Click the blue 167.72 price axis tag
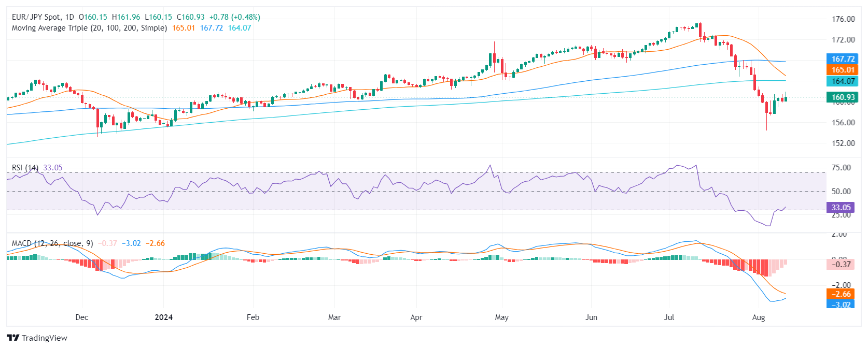Screen dimensions: 868x349 (x=843, y=59)
